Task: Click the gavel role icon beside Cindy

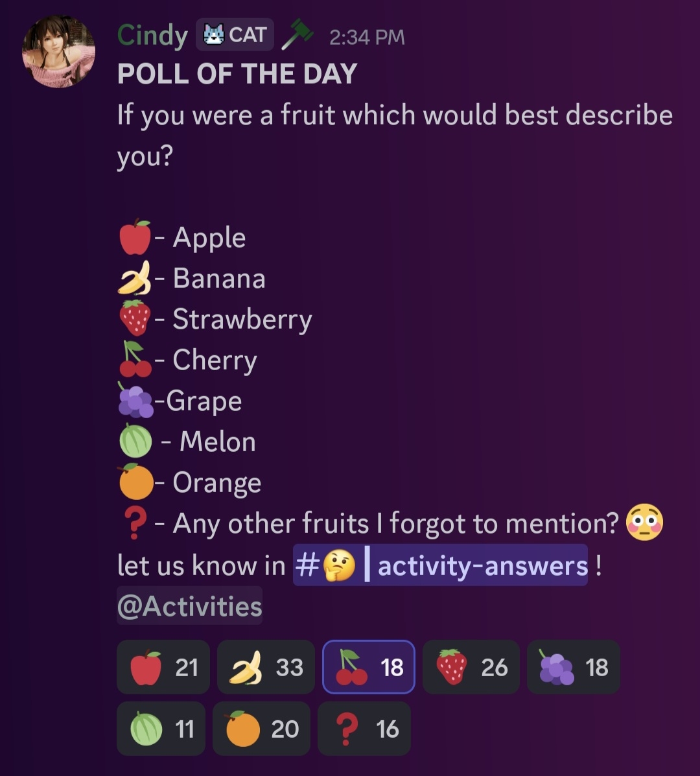Action: tap(297, 35)
